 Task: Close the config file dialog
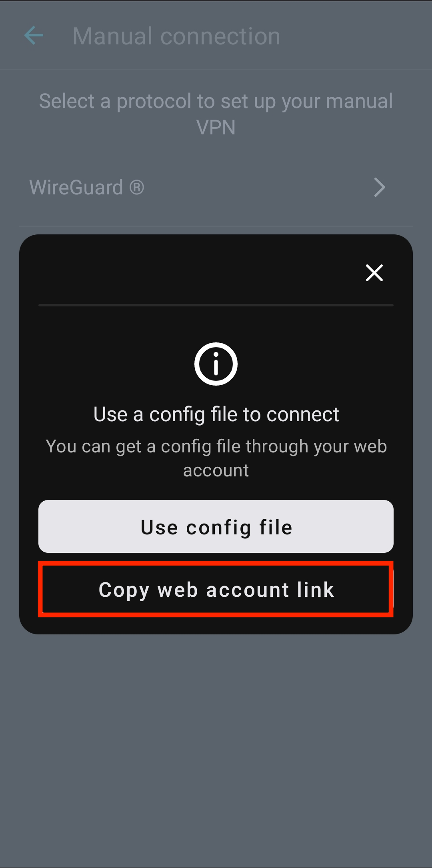[x=374, y=273]
